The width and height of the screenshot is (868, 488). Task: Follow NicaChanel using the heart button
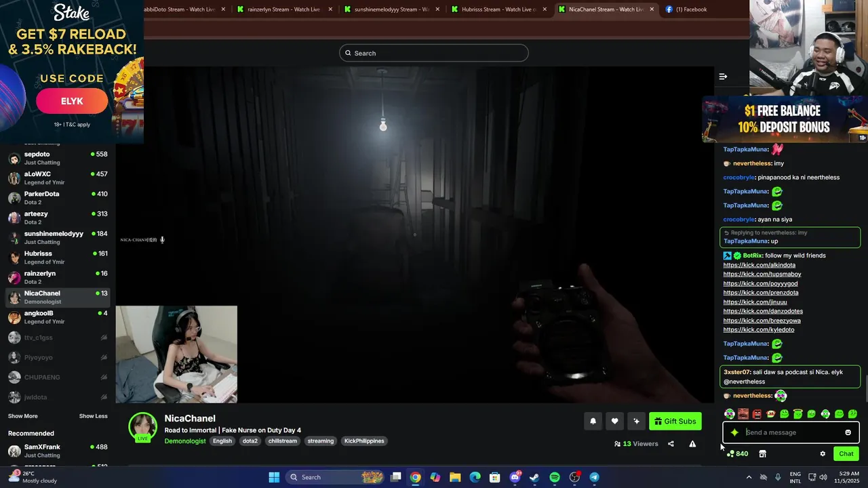click(x=614, y=421)
